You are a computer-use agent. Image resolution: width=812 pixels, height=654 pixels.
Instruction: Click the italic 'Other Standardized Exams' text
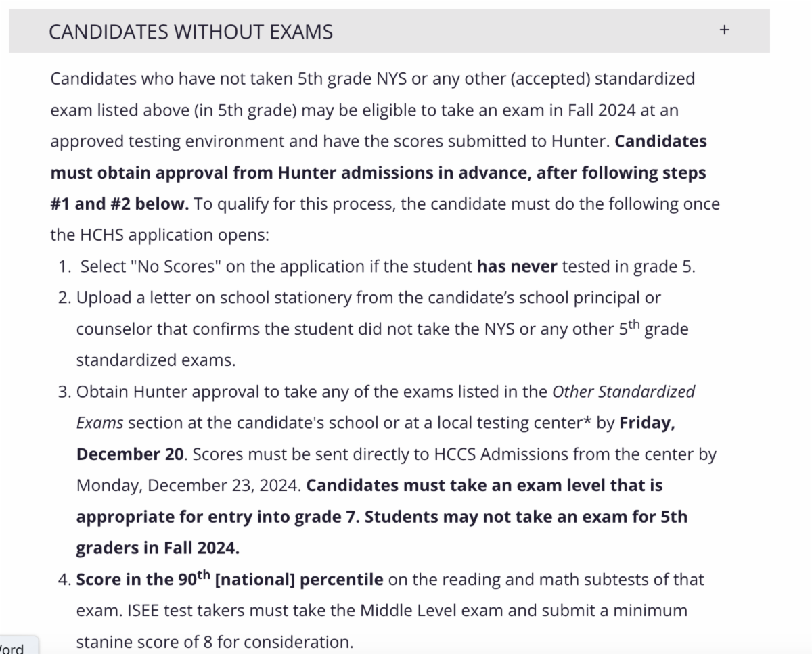tap(623, 392)
